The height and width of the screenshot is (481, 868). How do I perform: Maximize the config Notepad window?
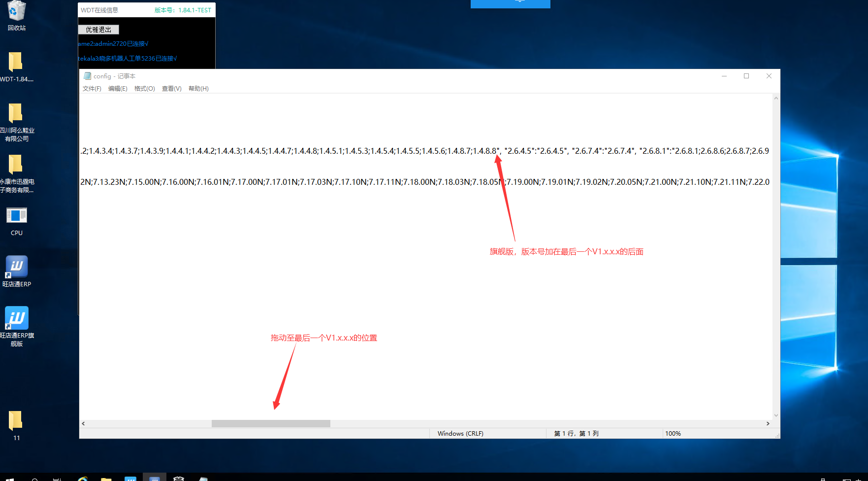tap(746, 76)
